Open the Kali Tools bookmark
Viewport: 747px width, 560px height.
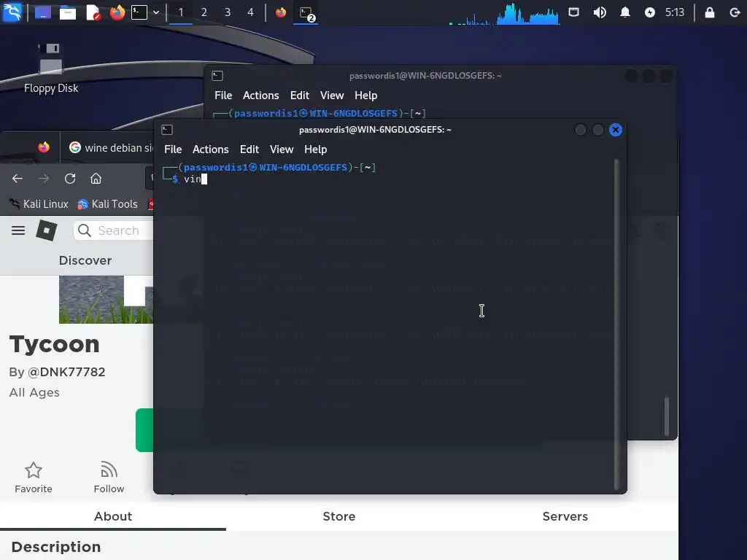tap(108, 204)
